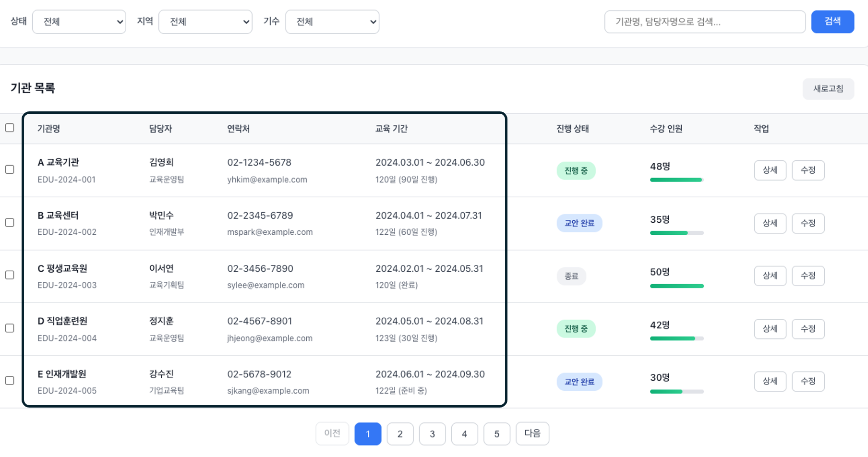Click the 이전 previous page button
868x457 pixels.
click(x=332, y=433)
